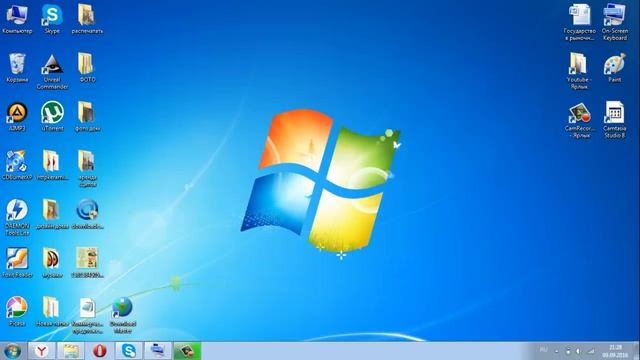Select the Foxit Reader shortcut
640x360 pixels.
[x=17, y=263]
